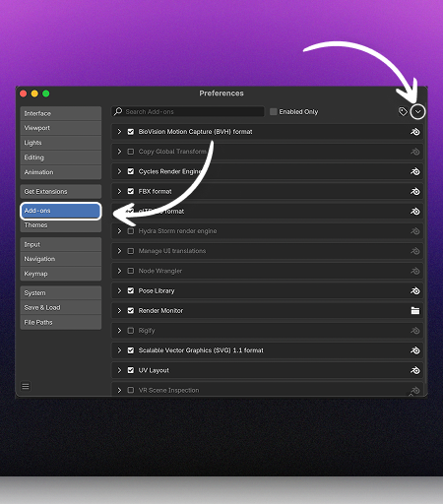Expand the BioVision Motion Capture details
443x504 pixels.
click(x=119, y=132)
